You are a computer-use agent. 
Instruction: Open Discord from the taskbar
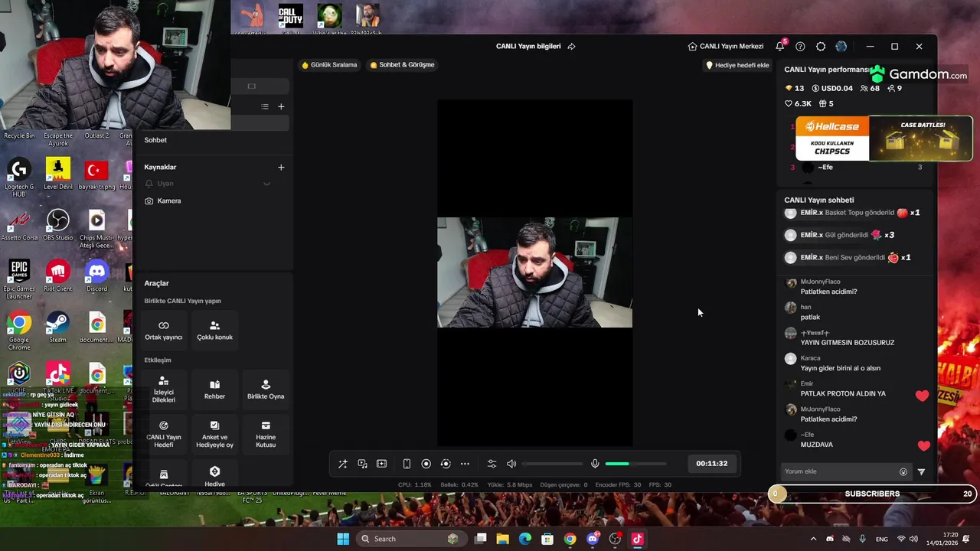593,539
